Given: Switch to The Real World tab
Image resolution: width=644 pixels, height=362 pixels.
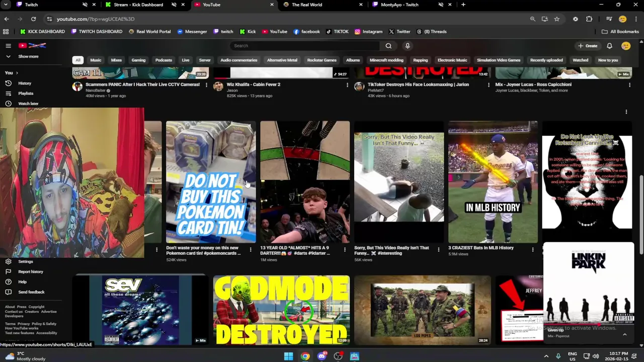Looking at the screenshot, I should [322, 5].
